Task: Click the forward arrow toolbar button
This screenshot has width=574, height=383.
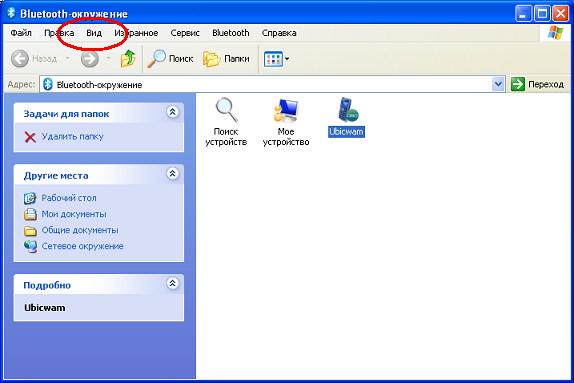Action: (90, 59)
